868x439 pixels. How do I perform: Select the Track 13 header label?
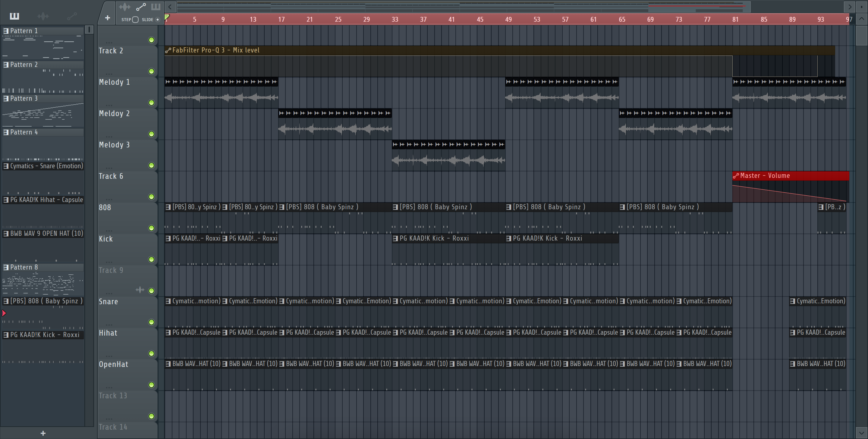tap(113, 396)
